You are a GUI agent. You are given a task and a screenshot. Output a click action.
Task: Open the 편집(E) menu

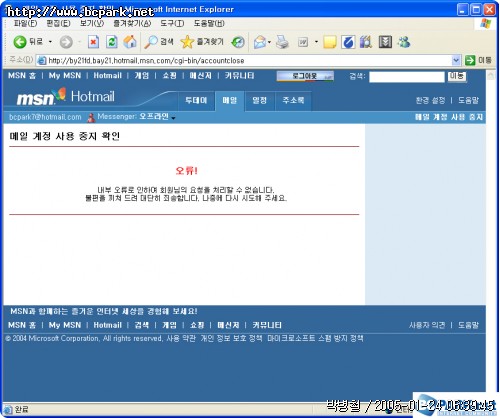(58, 23)
